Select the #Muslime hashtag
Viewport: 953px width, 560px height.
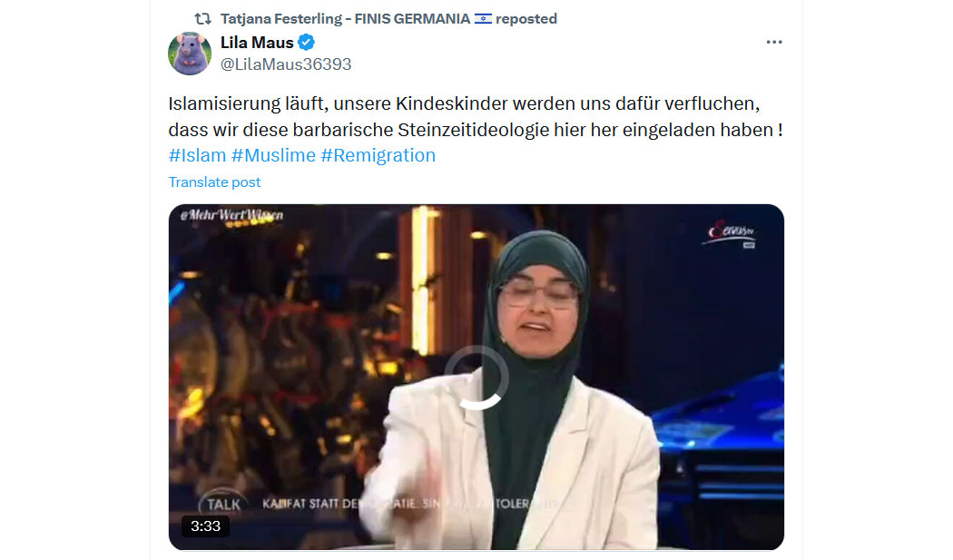[273, 156]
